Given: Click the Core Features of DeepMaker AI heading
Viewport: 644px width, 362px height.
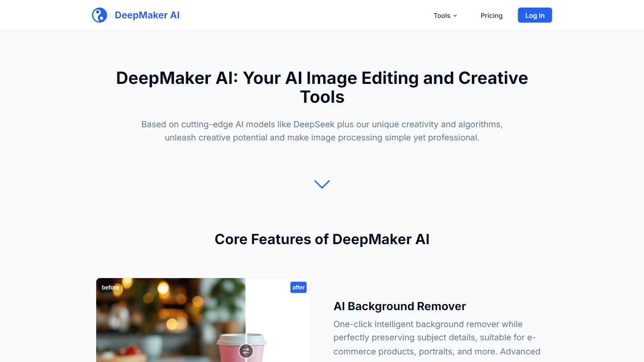Looking at the screenshot, I should click(x=322, y=239).
